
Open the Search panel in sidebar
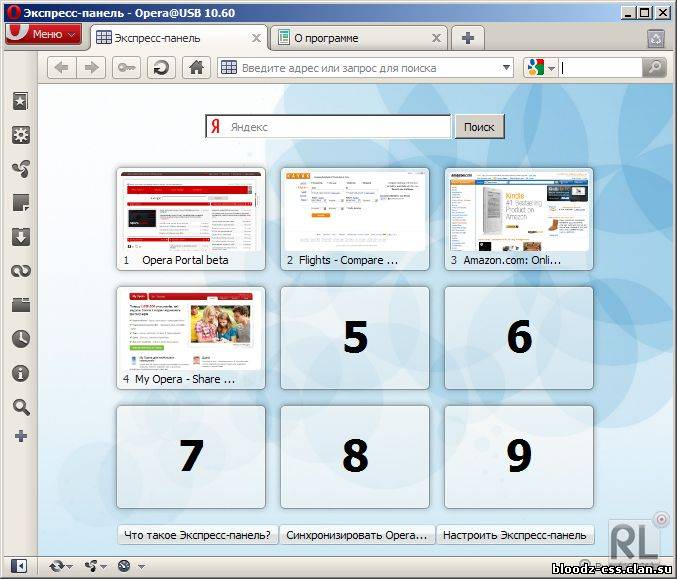21,407
